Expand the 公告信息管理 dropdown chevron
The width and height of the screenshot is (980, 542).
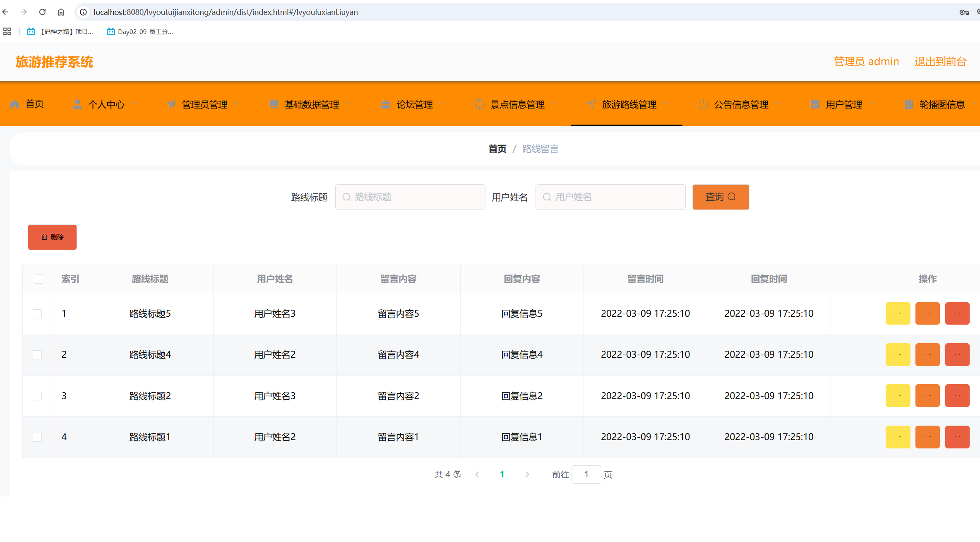pyautogui.click(x=778, y=104)
